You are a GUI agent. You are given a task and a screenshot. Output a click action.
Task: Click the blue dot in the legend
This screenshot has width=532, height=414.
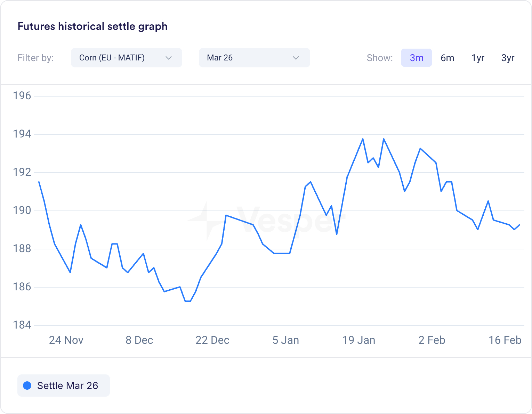click(x=27, y=386)
